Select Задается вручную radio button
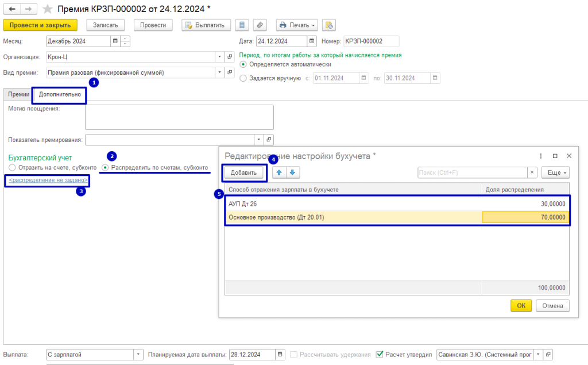 coord(243,78)
